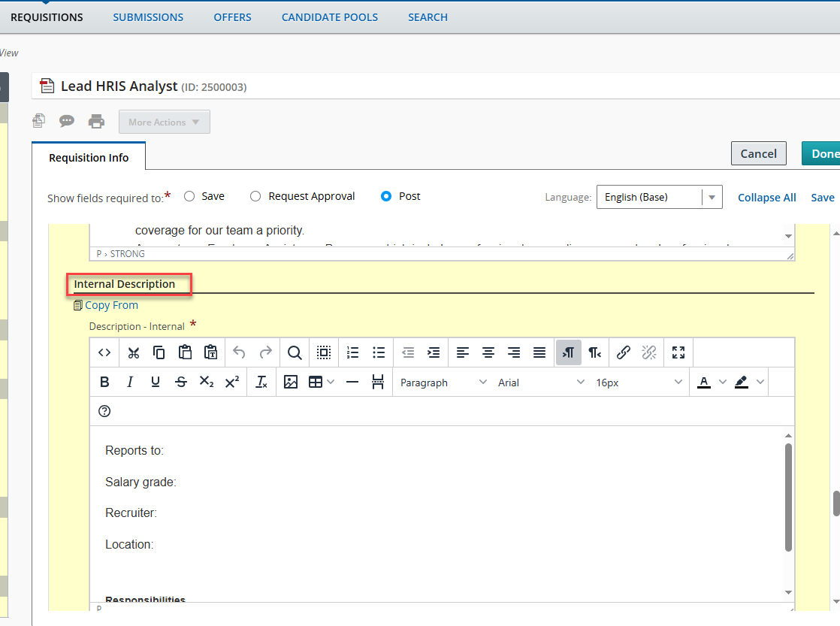Click the Save link
Screen dimensions: 840x626
(822, 197)
